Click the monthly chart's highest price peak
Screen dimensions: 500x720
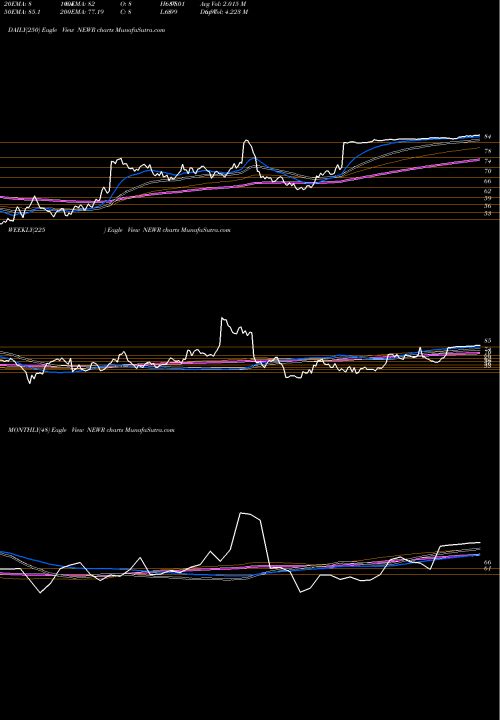[241, 512]
